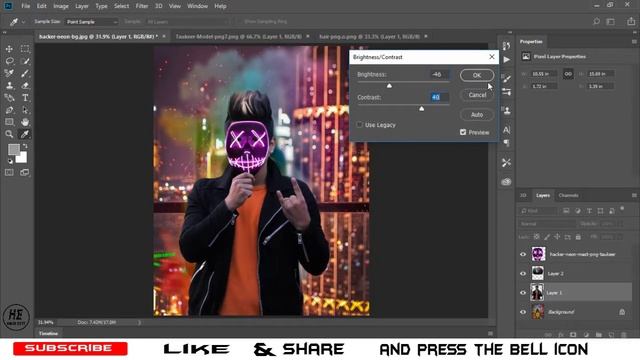
Task: Open the Creative Cloud Libraries panel icon
Action: tap(507, 182)
